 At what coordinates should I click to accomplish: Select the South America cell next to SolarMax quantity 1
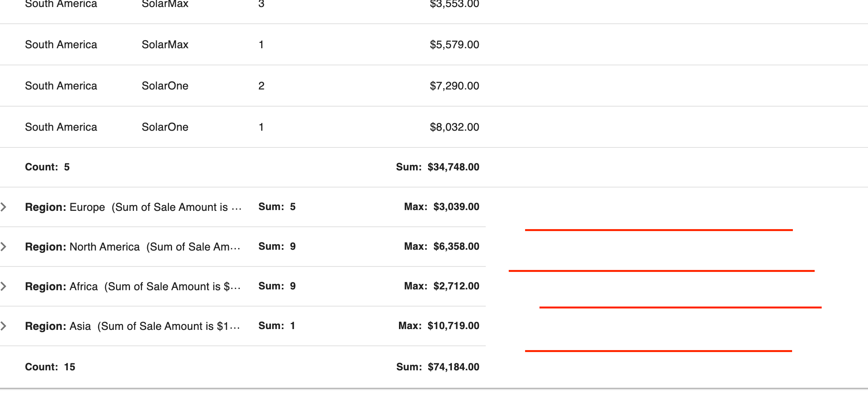(x=61, y=44)
